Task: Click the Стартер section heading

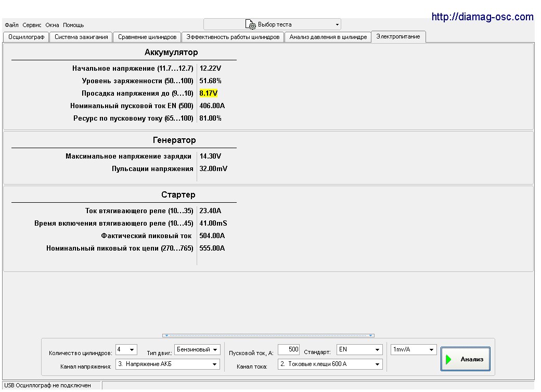Action: [178, 195]
